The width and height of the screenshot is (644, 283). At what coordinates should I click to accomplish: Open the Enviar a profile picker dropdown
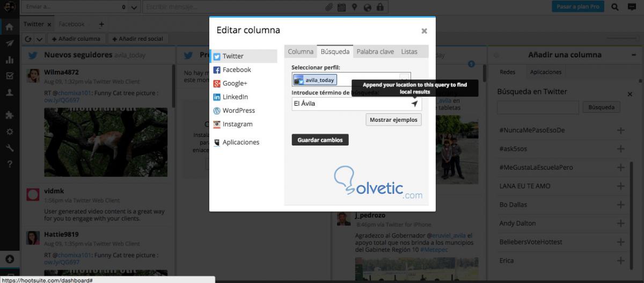[x=134, y=8]
